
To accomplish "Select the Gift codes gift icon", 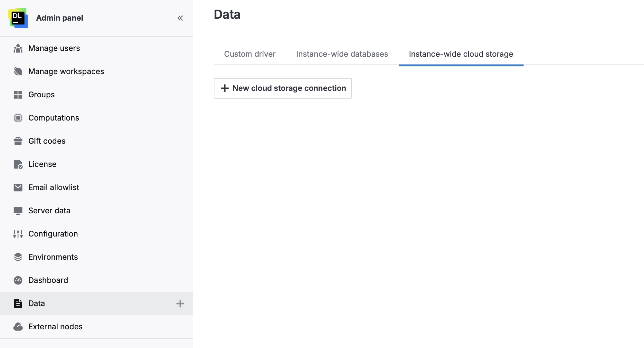I will click(18, 141).
